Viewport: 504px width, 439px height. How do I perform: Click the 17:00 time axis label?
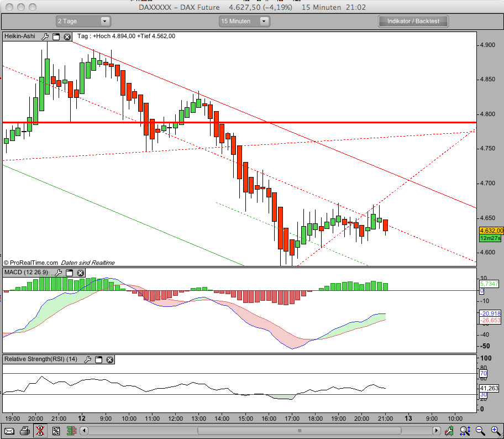tap(292, 419)
